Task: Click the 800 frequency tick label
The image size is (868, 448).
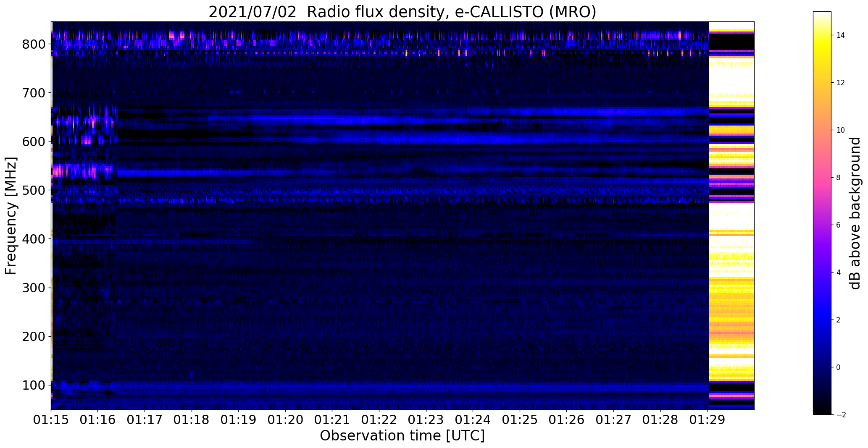Action: (x=34, y=44)
